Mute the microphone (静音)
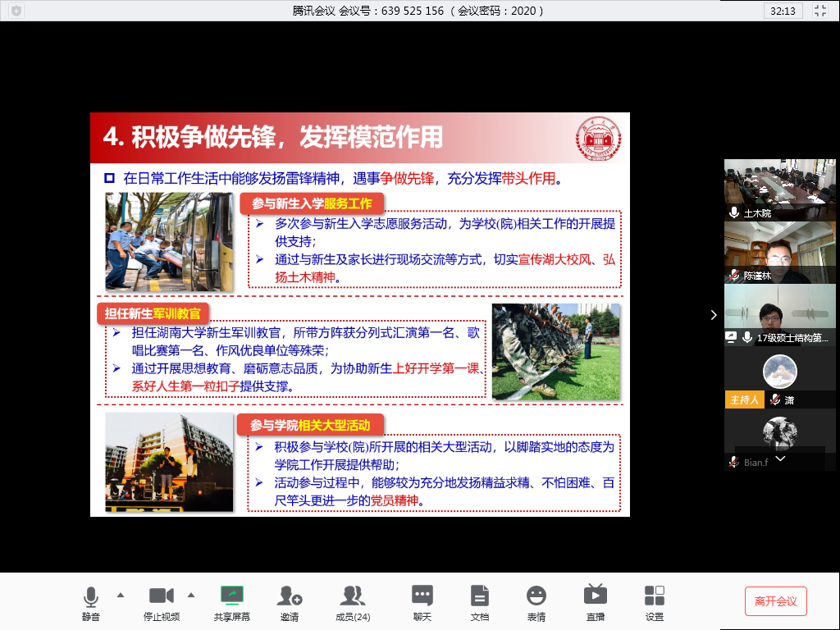The image size is (840, 630). 91,601
